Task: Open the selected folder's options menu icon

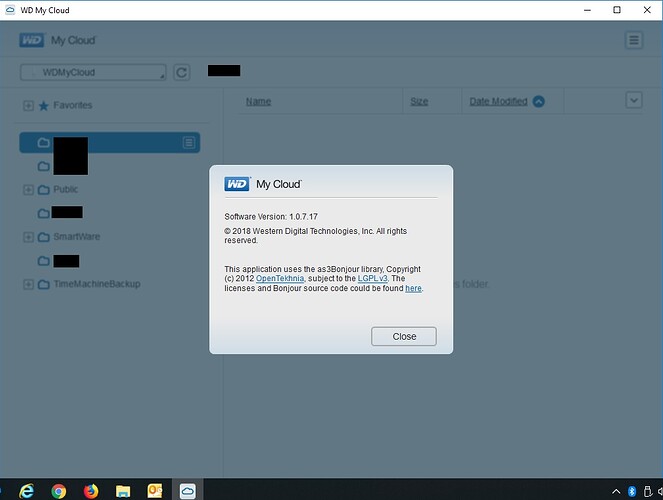Action: 189,143
